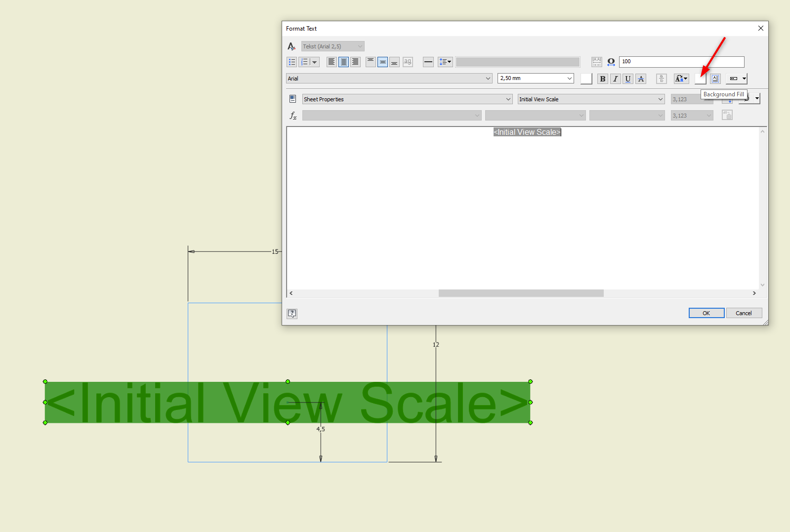This screenshot has height=532, width=790.
Task: Edit the stretch value field showing 100
Action: click(x=681, y=62)
